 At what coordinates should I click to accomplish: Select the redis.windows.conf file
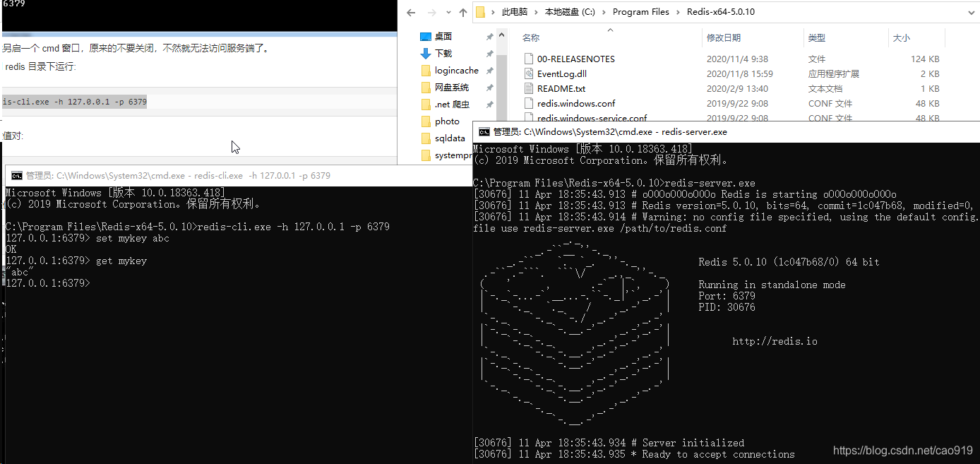pyautogui.click(x=576, y=104)
